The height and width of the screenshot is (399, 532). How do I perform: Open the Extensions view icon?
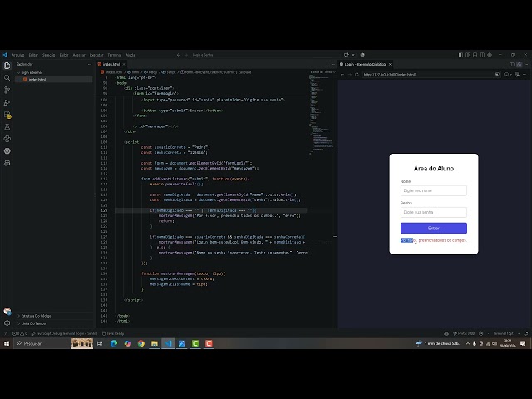point(7,115)
